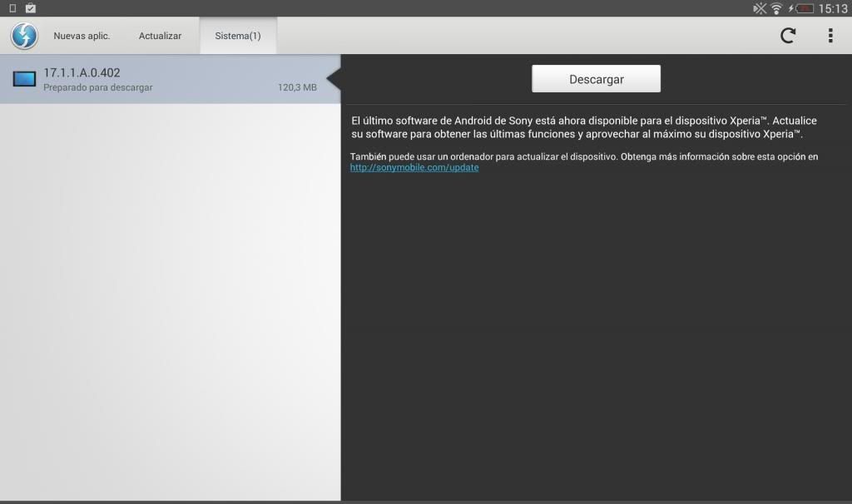
Task: Tap the Sony Android software description paragraph
Action: pos(582,127)
